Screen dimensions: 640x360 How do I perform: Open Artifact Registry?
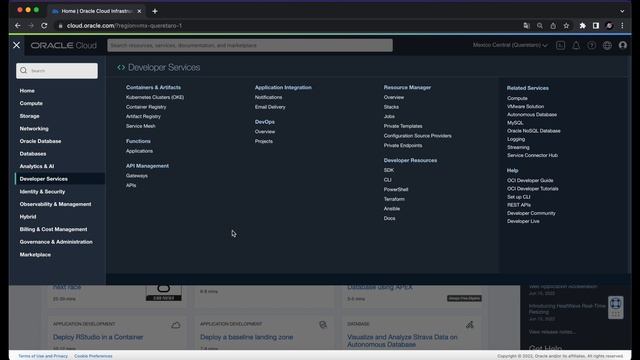click(143, 116)
